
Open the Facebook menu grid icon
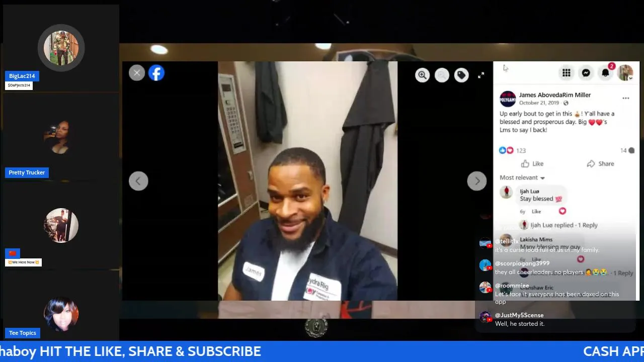tap(567, 73)
